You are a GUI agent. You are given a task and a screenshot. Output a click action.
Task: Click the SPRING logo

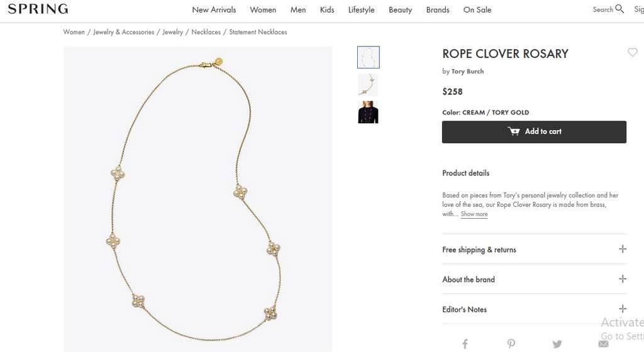(x=38, y=9)
